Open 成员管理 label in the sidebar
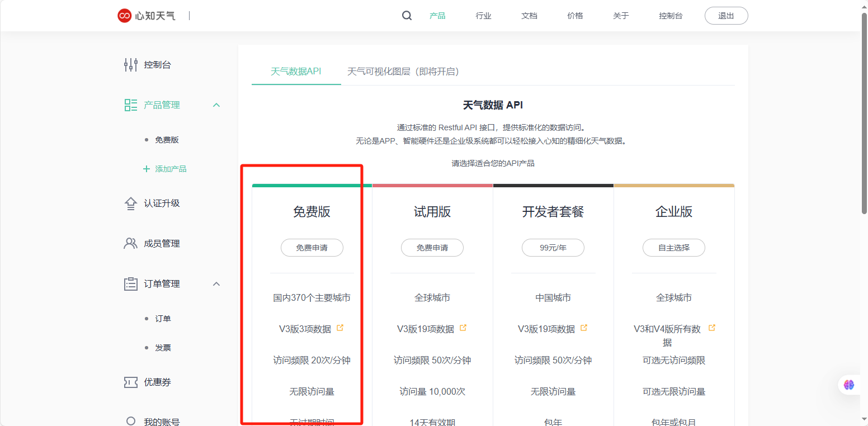 pos(162,244)
